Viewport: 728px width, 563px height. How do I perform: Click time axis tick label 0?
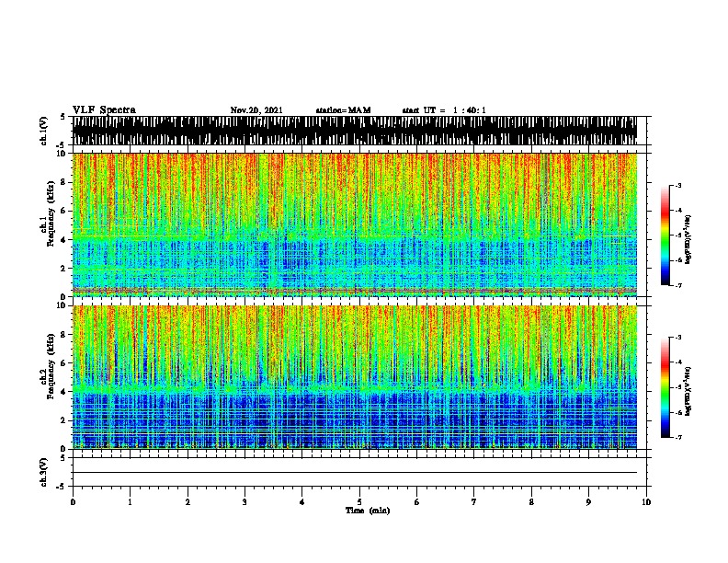click(73, 502)
